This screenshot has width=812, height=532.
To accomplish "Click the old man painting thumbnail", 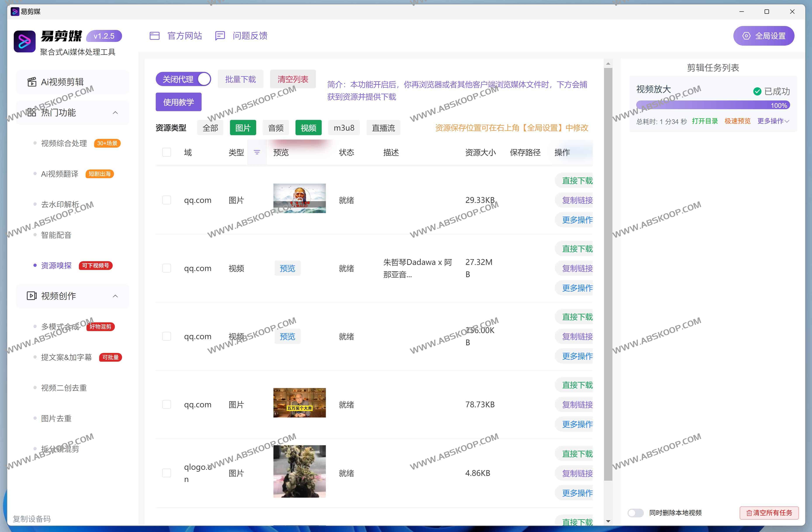I will [x=299, y=198].
